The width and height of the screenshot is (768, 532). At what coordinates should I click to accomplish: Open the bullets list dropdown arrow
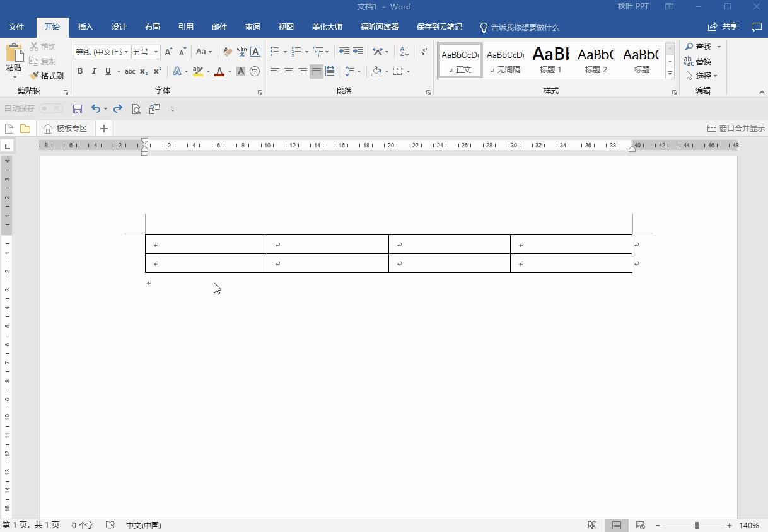coord(285,52)
